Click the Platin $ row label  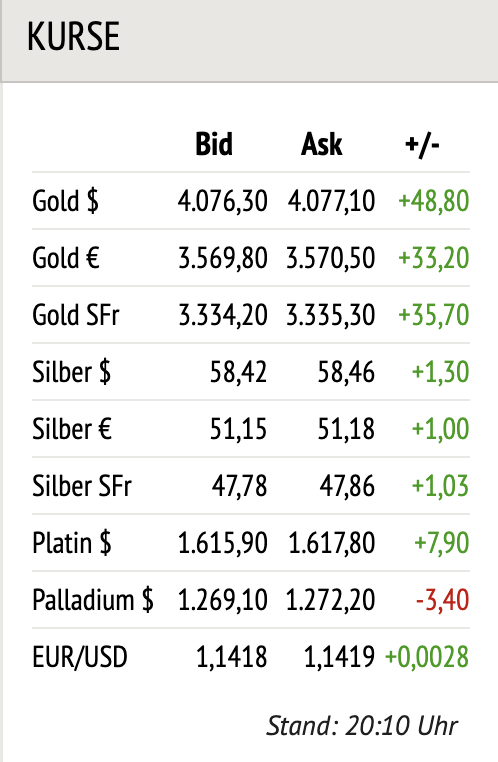pos(71,542)
